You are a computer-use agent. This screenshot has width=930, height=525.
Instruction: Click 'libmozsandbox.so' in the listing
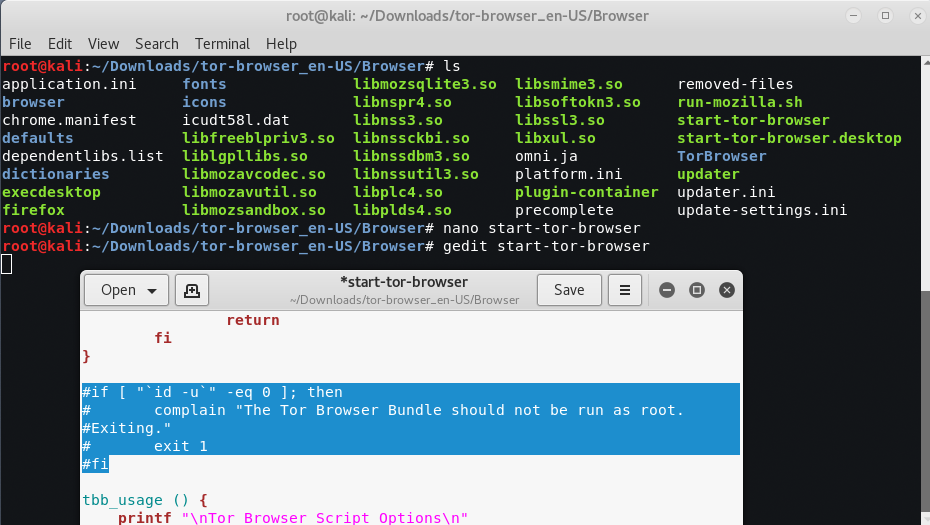[254, 210]
